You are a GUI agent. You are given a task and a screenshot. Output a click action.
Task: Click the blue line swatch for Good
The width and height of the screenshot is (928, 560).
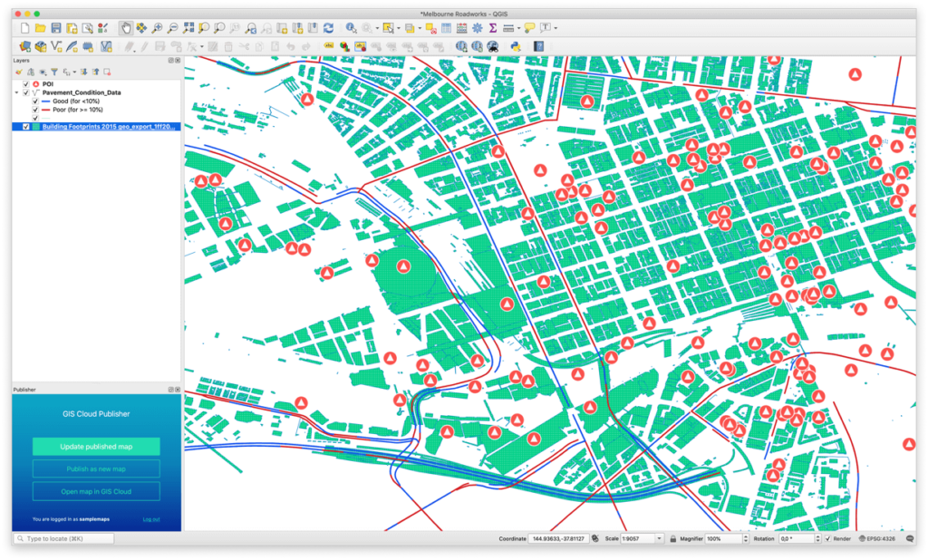pyautogui.click(x=45, y=101)
